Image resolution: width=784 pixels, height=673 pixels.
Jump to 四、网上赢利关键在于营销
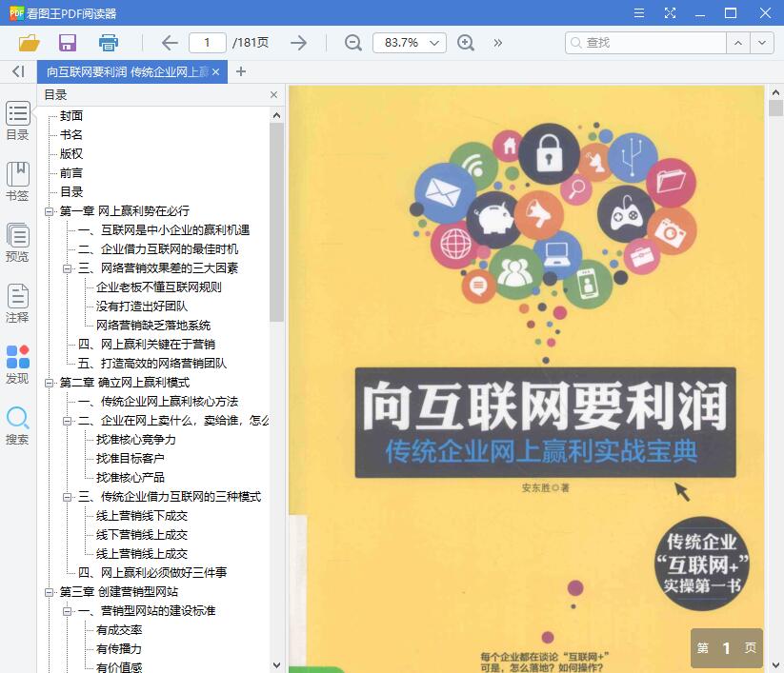147,345
